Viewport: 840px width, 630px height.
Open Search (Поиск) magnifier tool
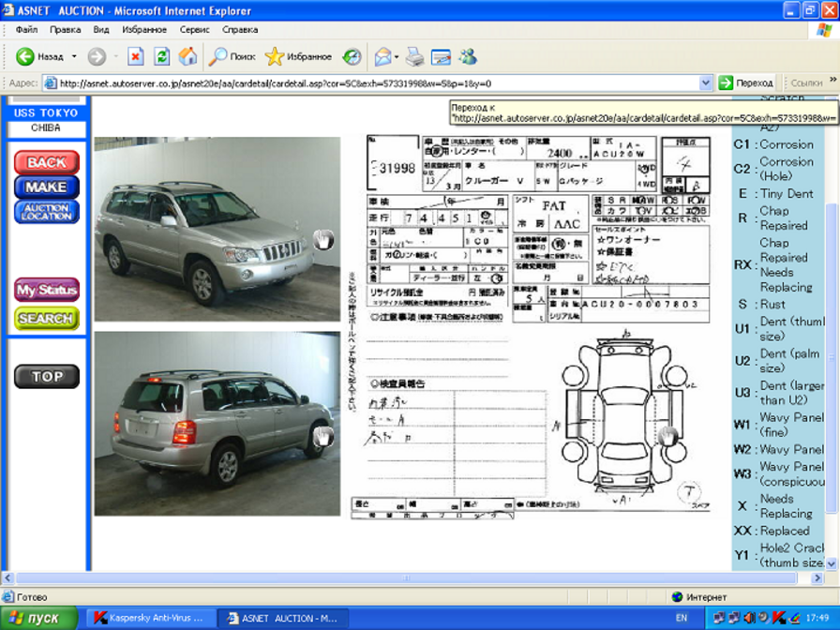pos(232,56)
